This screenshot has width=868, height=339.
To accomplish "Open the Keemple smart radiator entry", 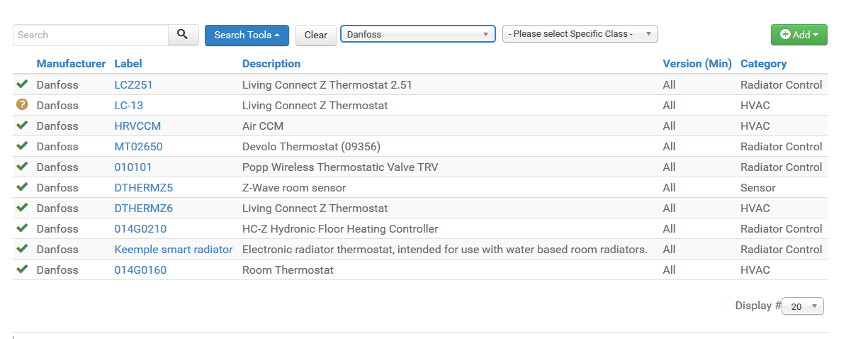I will [174, 250].
